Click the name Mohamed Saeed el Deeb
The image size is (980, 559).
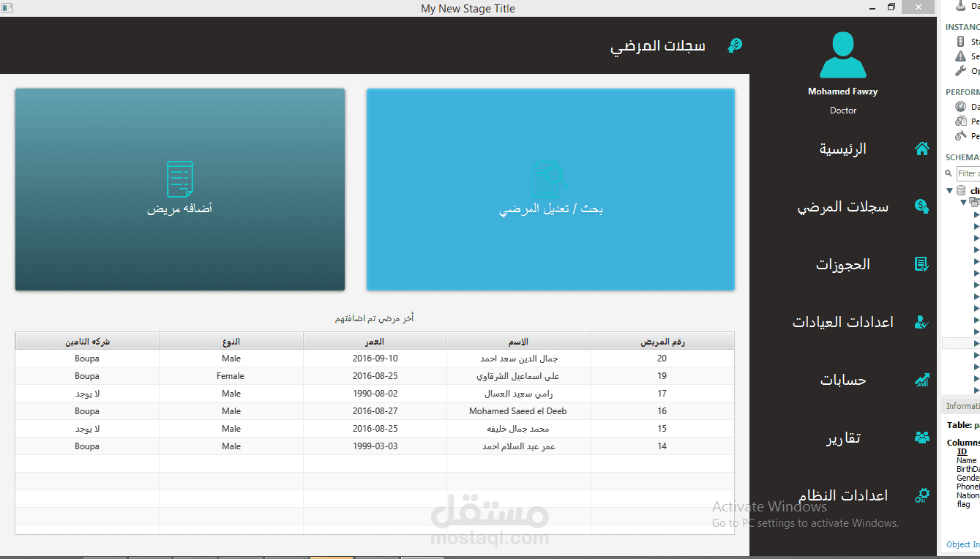[x=518, y=411]
